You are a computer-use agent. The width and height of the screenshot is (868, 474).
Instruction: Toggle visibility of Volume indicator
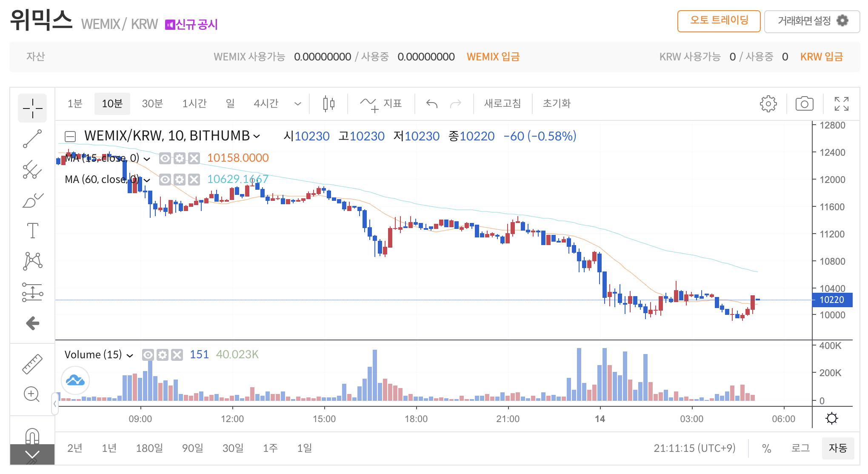click(x=148, y=355)
